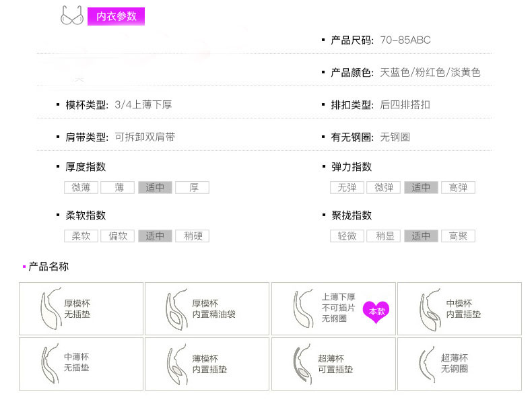Select 稍显 under 聚拢指数
Viewport: 532px width, 404px height.
[x=385, y=236]
